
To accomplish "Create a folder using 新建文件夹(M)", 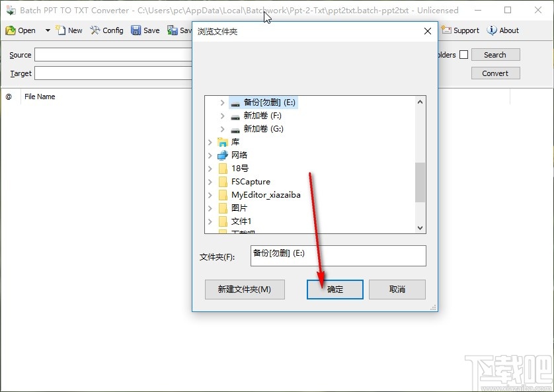I will point(245,289).
